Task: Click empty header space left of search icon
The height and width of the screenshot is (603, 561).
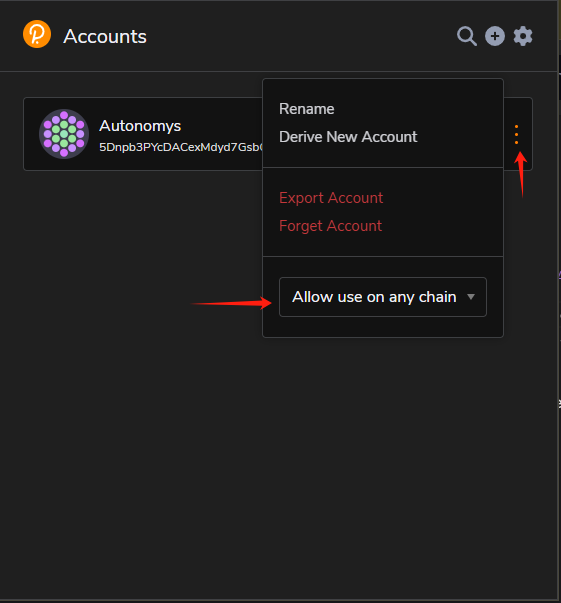Action: [300, 36]
